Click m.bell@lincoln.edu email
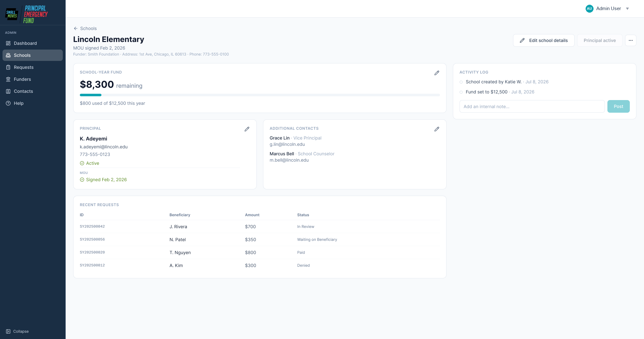This screenshot has width=644, height=339. [x=289, y=160]
